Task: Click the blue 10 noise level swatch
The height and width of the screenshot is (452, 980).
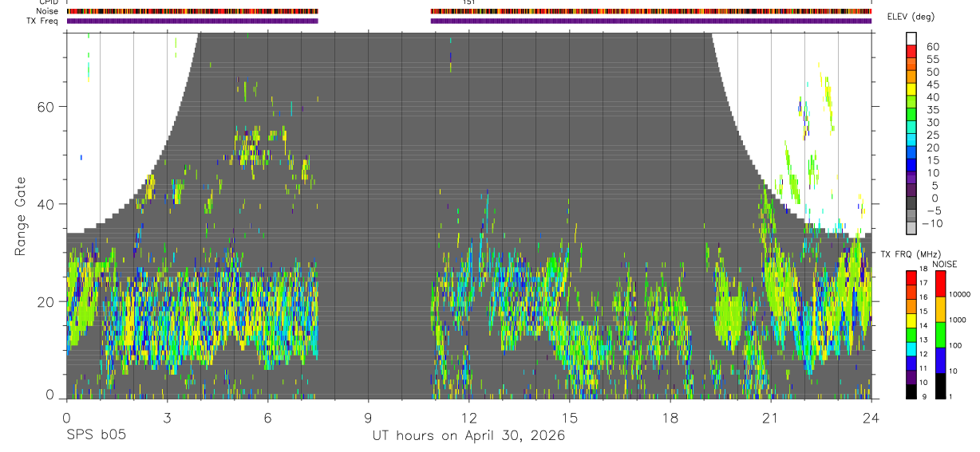Action: tap(941, 360)
